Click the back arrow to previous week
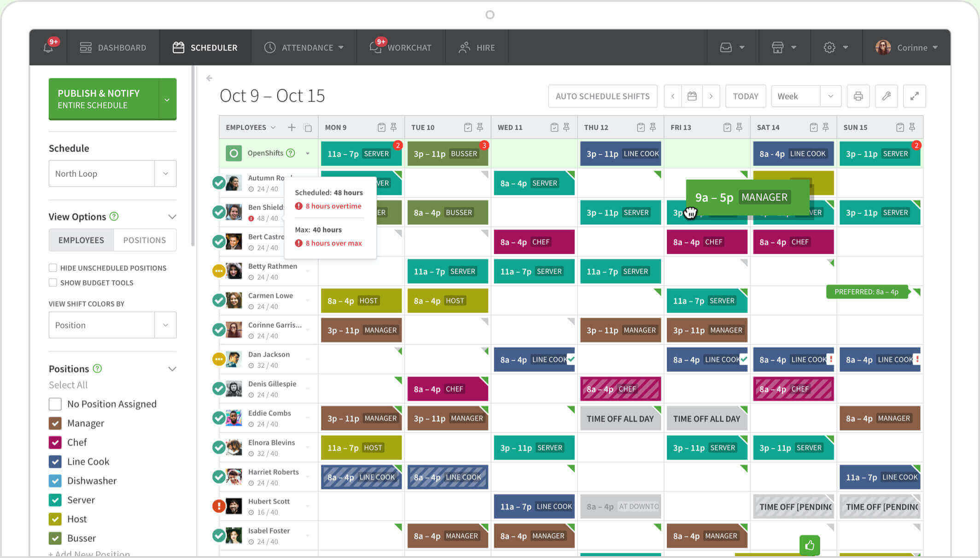The image size is (980, 558). click(x=673, y=96)
